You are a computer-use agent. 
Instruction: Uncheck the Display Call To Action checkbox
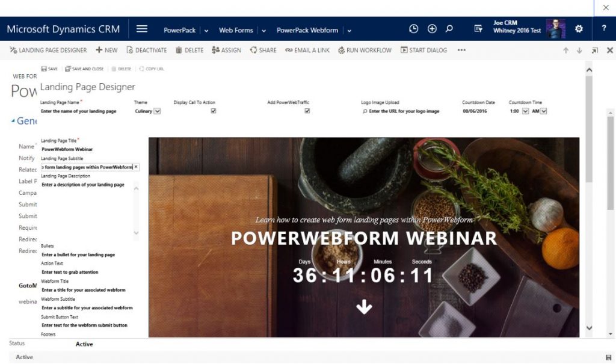213,111
